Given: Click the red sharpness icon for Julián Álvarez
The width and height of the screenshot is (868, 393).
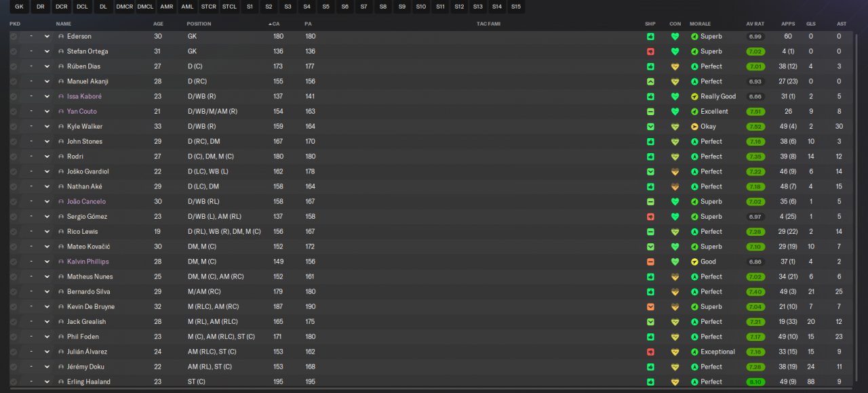Looking at the screenshot, I should tap(650, 352).
